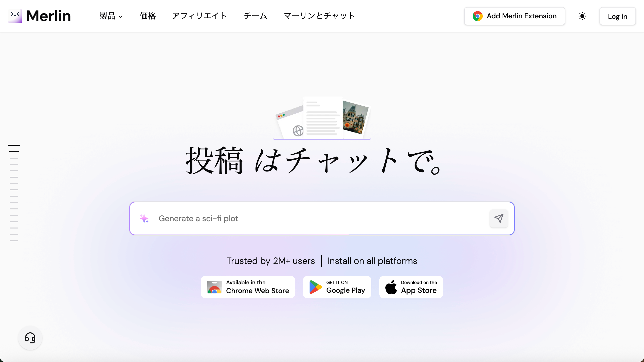
Task: Click the chevron next to 製品
Action: (120, 17)
